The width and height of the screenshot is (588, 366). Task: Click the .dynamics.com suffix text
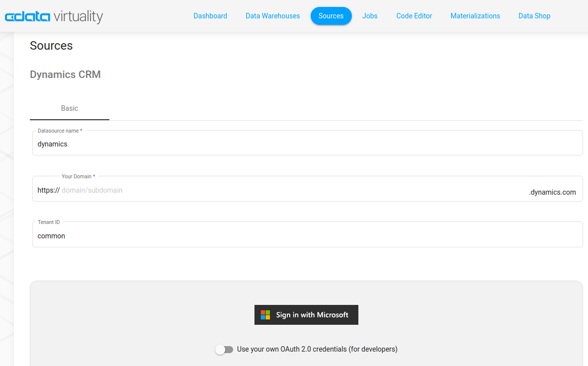(x=552, y=192)
